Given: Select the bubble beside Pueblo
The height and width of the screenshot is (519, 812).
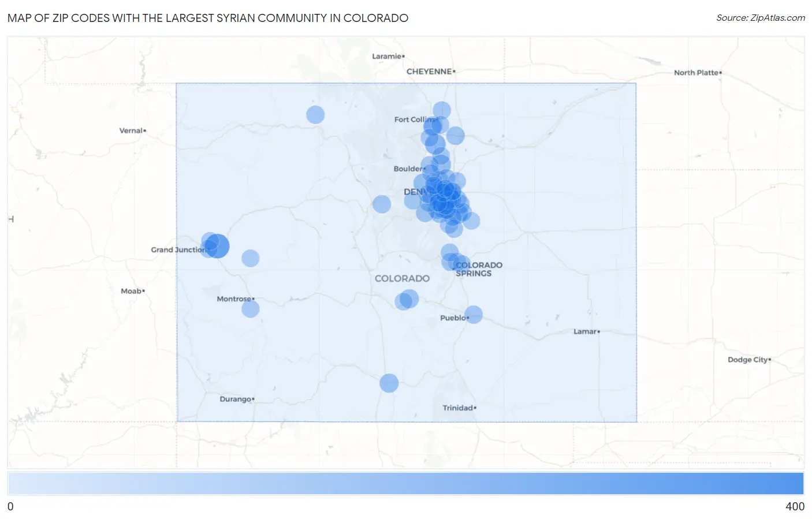Looking at the screenshot, I should [474, 315].
